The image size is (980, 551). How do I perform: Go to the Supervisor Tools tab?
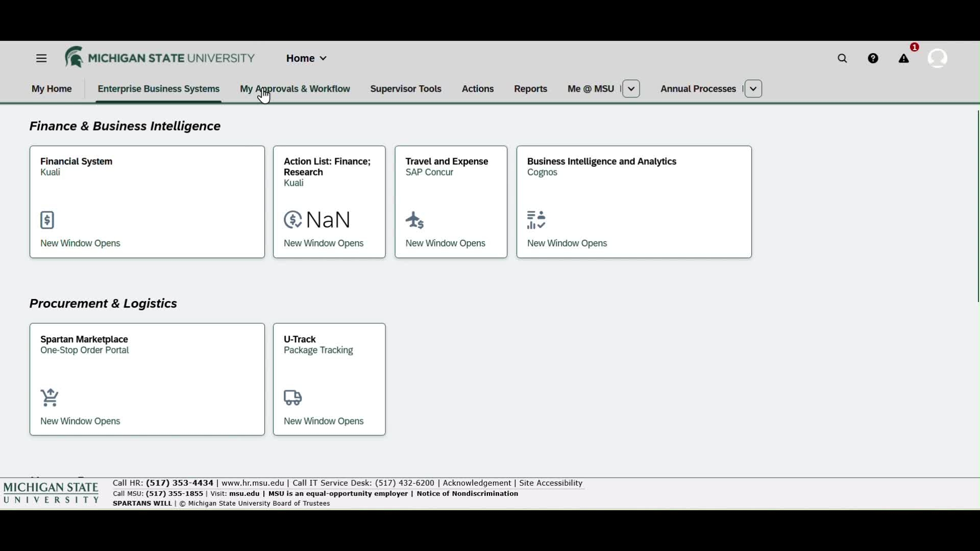pyautogui.click(x=406, y=89)
